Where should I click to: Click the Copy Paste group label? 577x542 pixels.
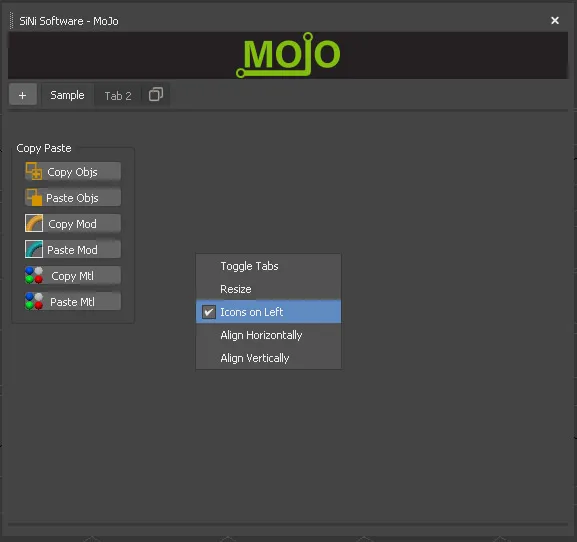click(44, 148)
